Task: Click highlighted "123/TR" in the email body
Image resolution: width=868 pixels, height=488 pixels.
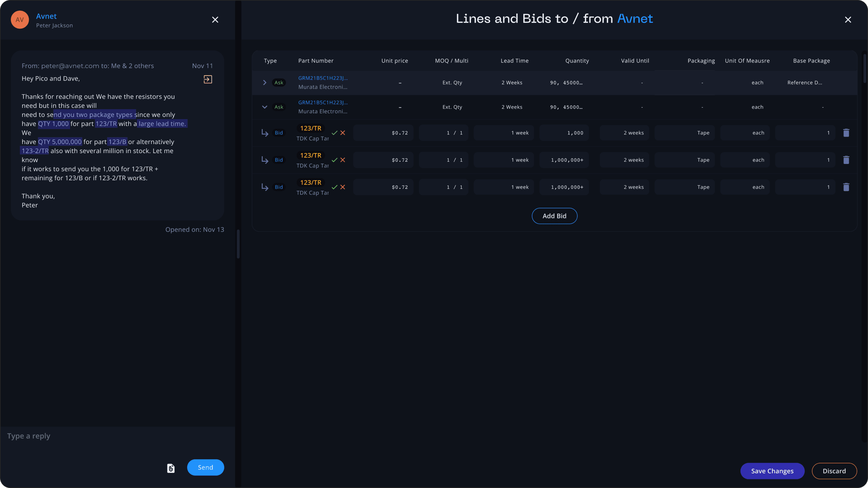Action: 106,124
